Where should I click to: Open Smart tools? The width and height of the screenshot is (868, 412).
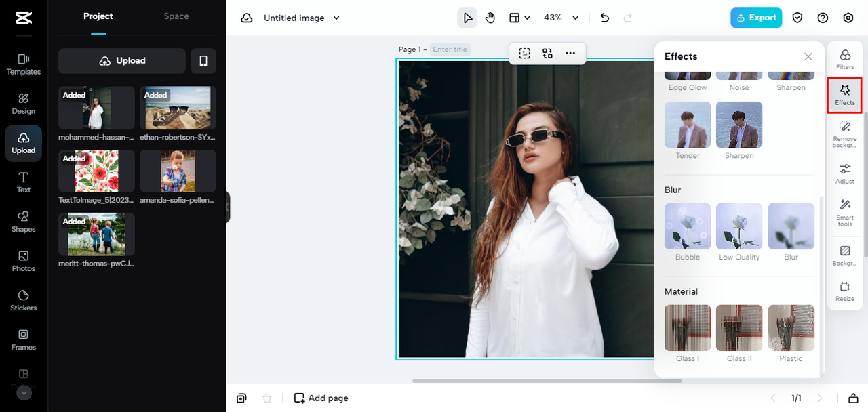(x=845, y=213)
